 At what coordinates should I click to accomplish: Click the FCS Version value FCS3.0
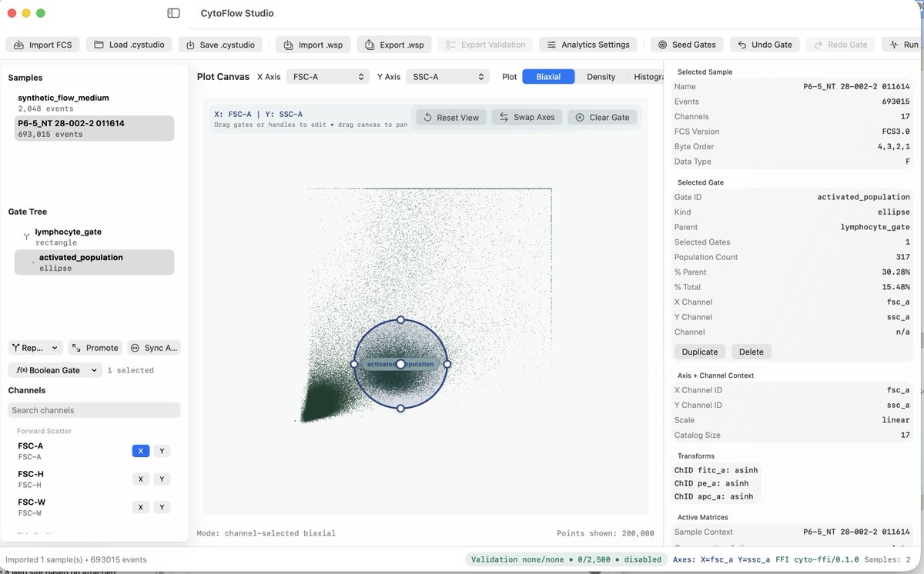[x=896, y=132]
